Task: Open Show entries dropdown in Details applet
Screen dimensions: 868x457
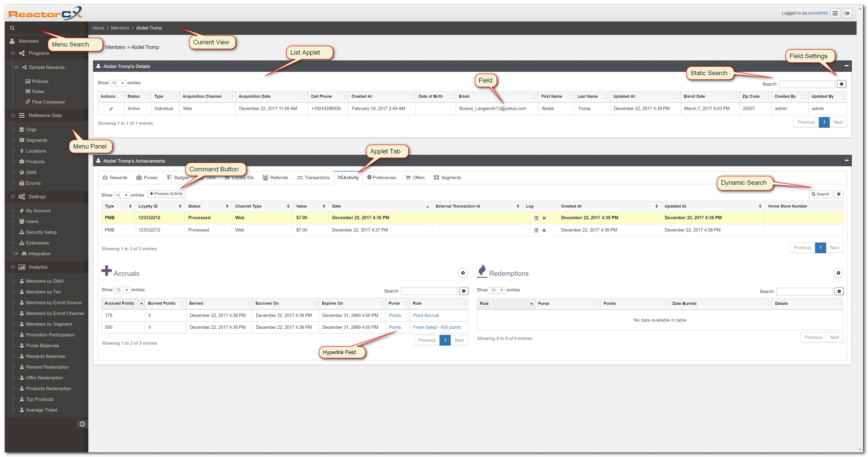Action: [118, 83]
